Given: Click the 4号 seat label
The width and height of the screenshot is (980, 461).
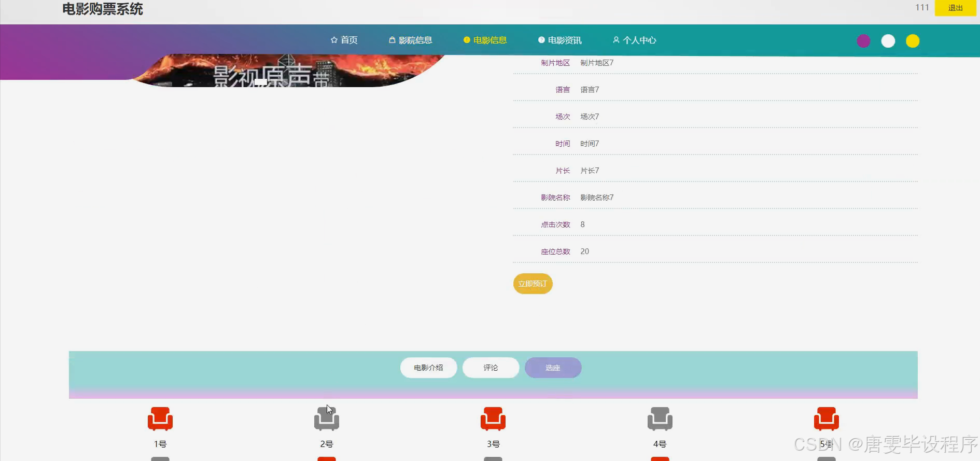Looking at the screenshot, I should [x=660, y=444].
